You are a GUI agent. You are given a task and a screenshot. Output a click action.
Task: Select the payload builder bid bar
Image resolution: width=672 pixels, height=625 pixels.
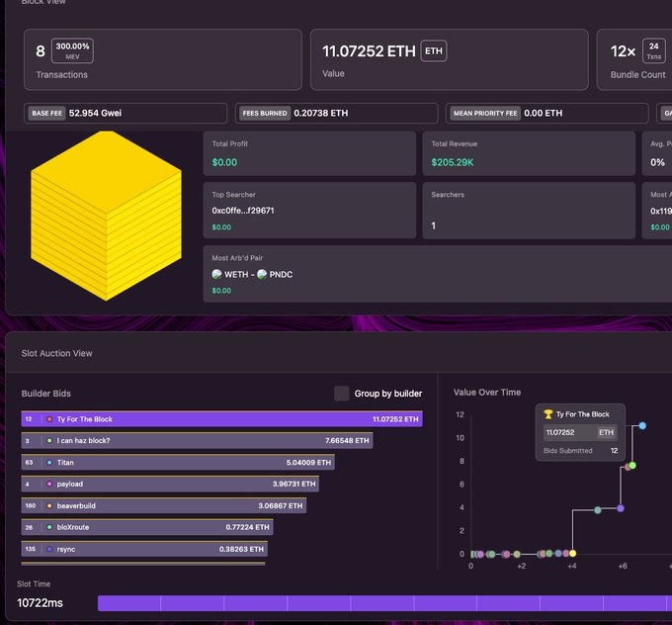pos(170,484)
